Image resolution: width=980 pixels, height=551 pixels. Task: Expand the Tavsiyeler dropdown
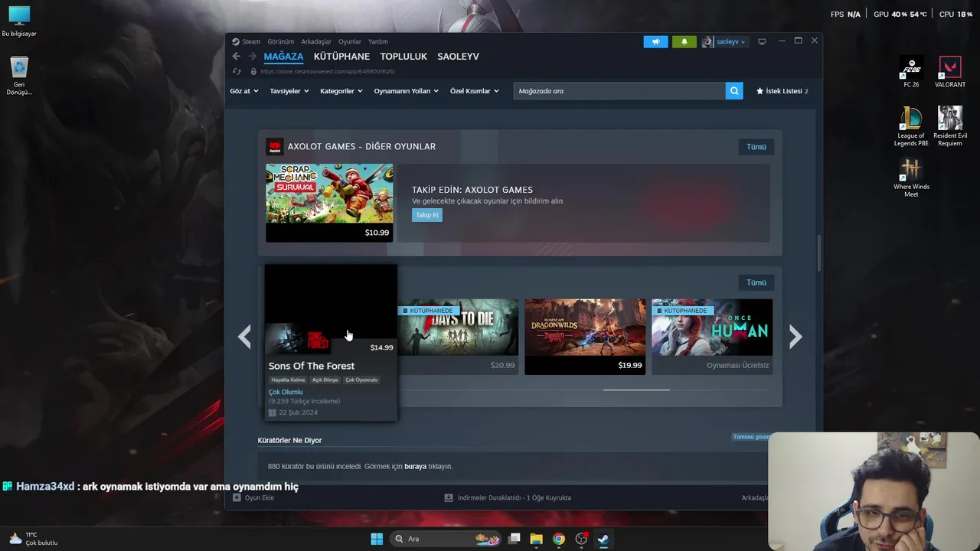(289, 91)
